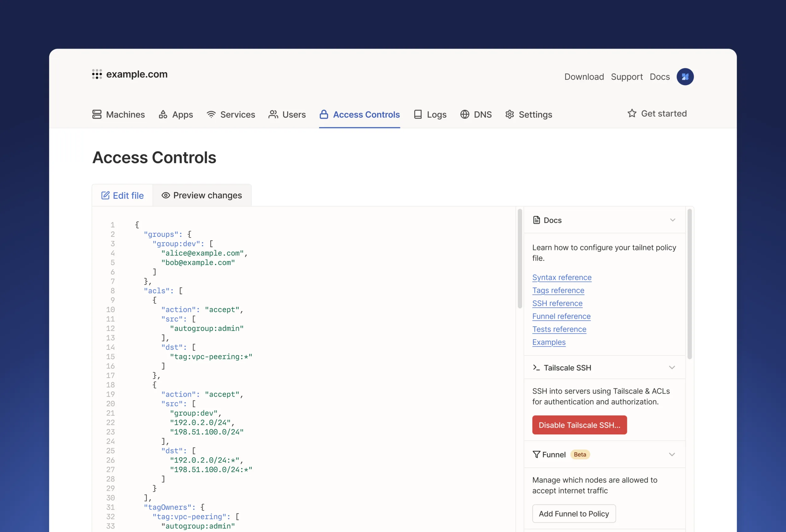
Task: Collapse the Tailscale SSH section chevron
Action: point(672,368)
